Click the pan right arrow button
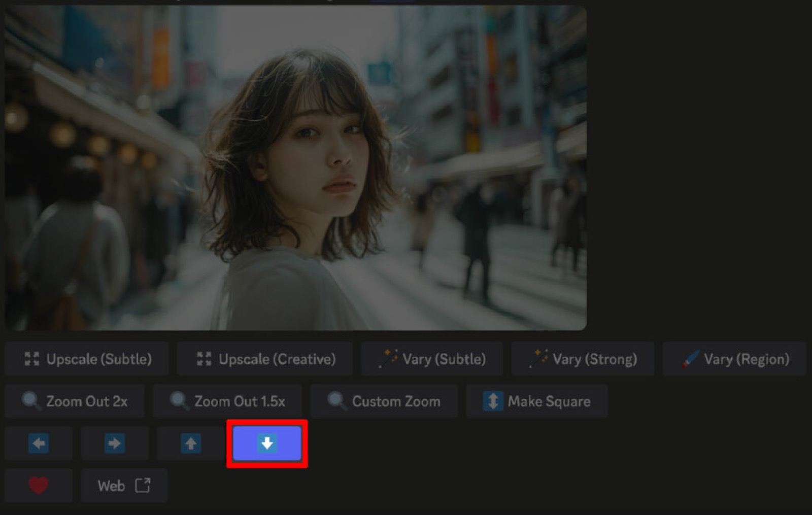Screen dimensions: 812x515 coord(115,443)
